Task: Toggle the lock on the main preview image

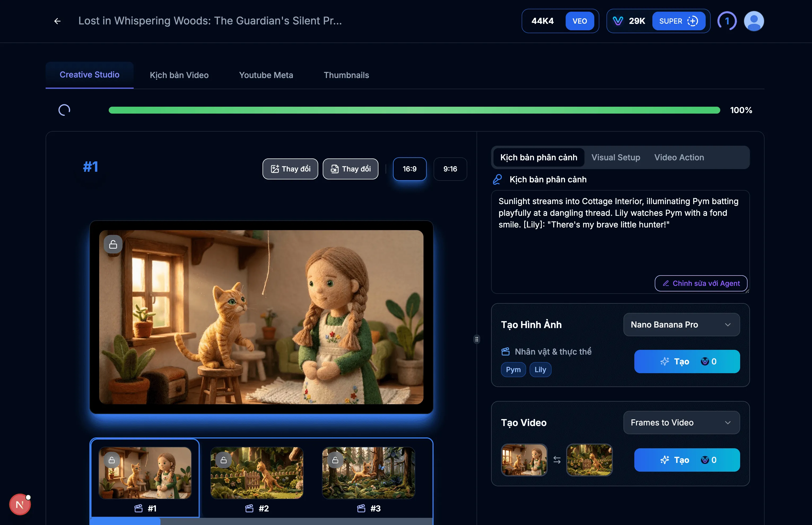Action: click(113, 244)
